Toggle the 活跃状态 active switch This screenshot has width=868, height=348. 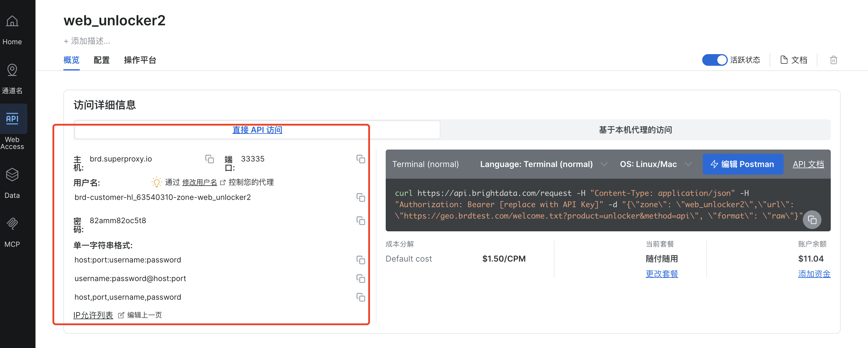click(714, 60)
